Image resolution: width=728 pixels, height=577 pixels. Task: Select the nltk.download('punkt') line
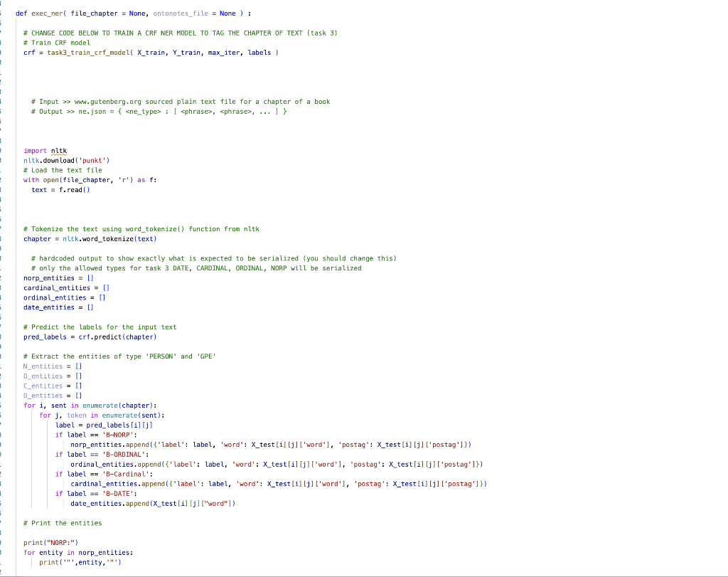coord(64,160)
